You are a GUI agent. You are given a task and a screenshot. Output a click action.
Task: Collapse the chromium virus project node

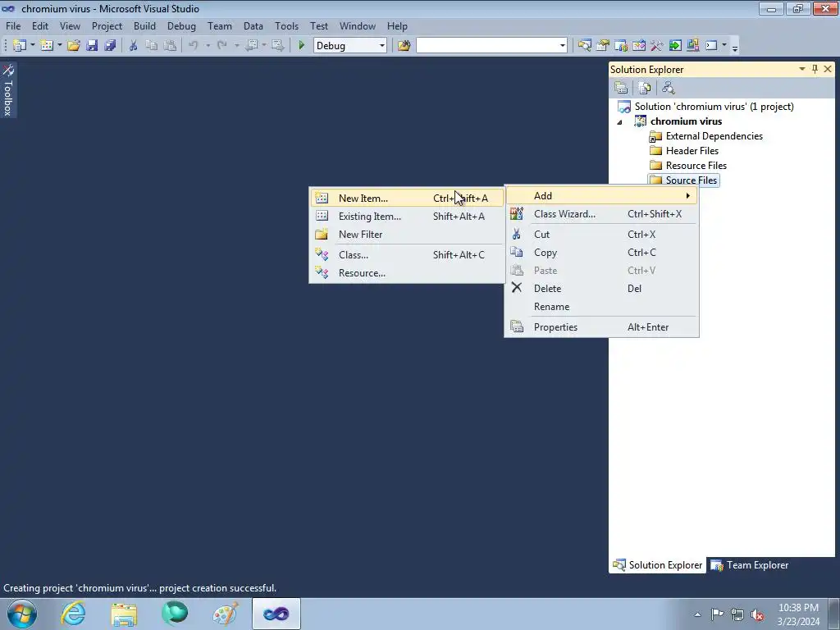[x=620, y=121]
